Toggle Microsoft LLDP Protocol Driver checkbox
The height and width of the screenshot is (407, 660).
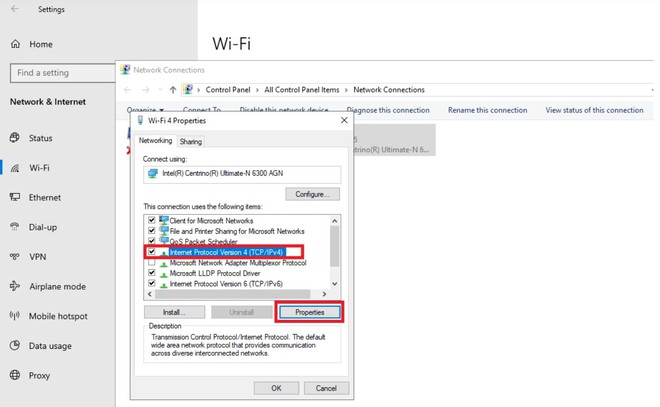coord(152,273)
